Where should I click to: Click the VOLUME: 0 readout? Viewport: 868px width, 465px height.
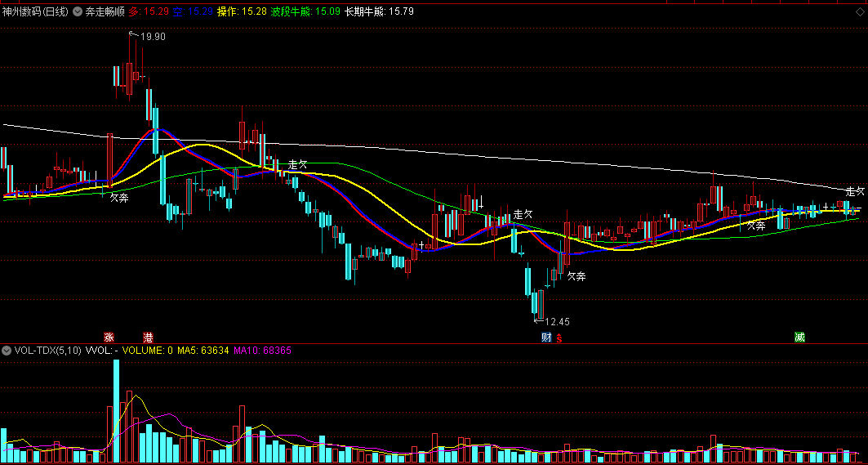[148, 351]
